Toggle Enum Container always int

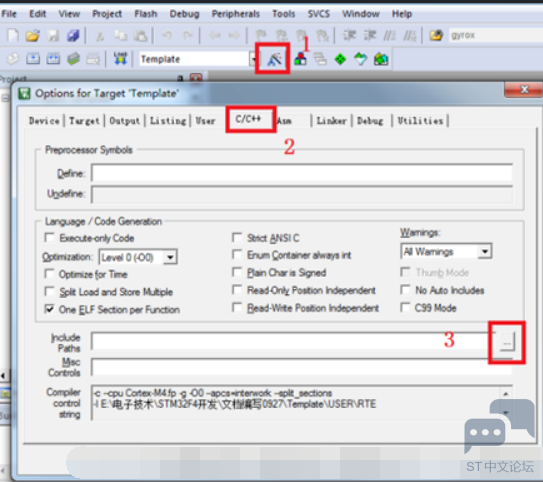point(237,255)
